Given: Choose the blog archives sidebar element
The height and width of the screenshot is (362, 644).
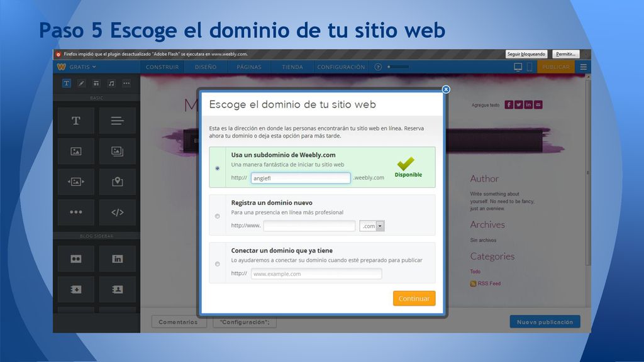Looking at the screenshot, I should [x=76, y=289].
